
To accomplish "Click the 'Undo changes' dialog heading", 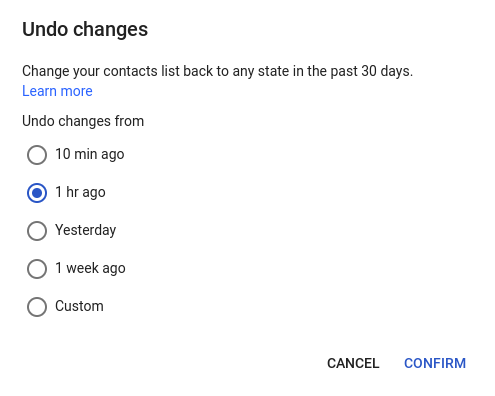I will pos(85,30).
